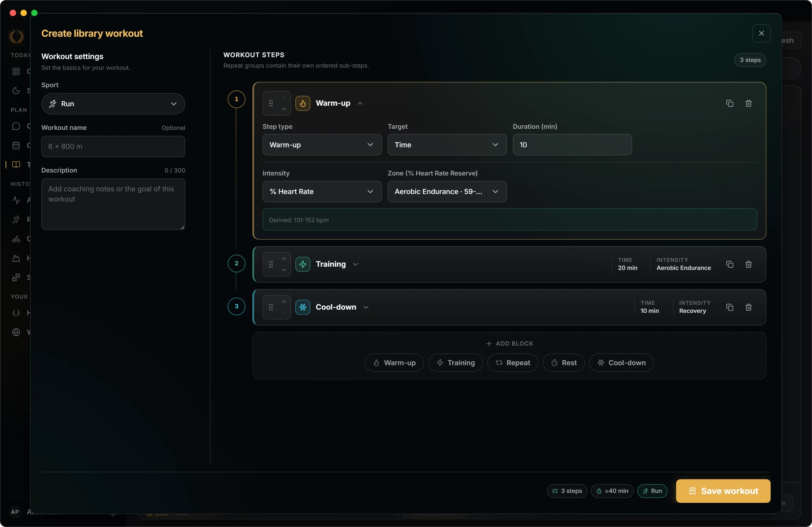Move the Cool-down step up
Image resolution: width=812 pixels, height=527 pixels.
[284, 302]
